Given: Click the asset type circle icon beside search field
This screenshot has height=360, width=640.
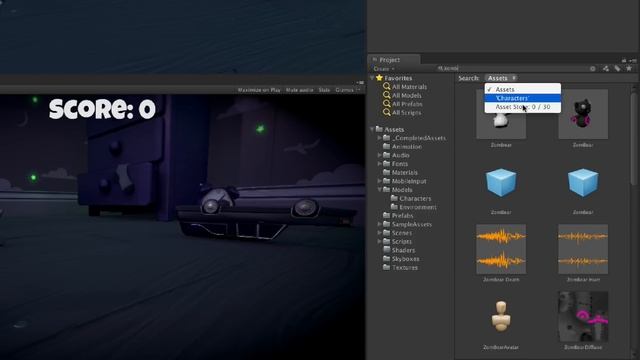Looking at the screenshot, I should coord(593,69).
